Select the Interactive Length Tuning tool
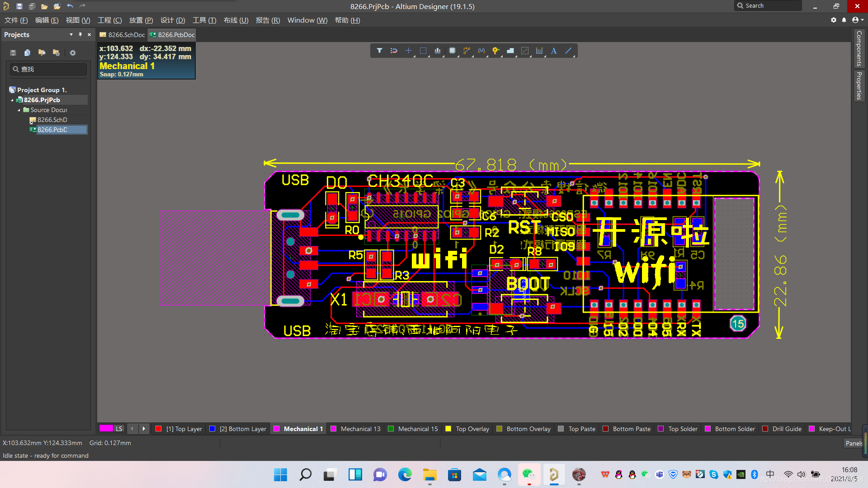Viewport: 868px width, 488px height. (x=481, y=51)
